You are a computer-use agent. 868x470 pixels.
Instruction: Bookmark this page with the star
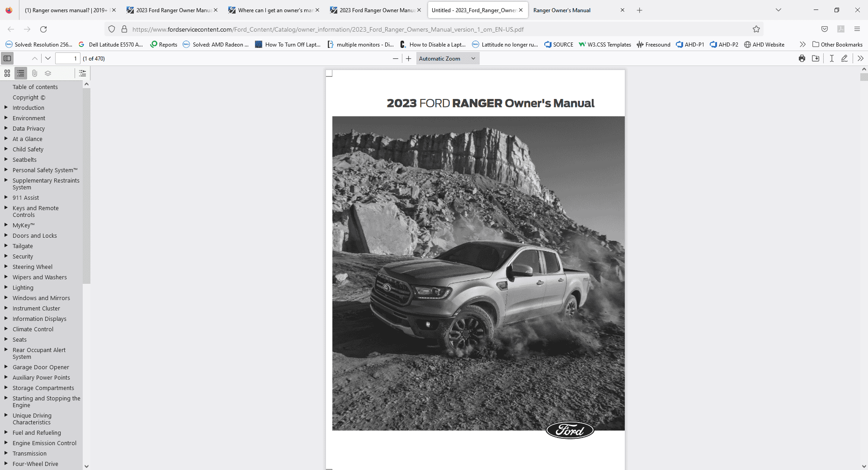(756, 29)
